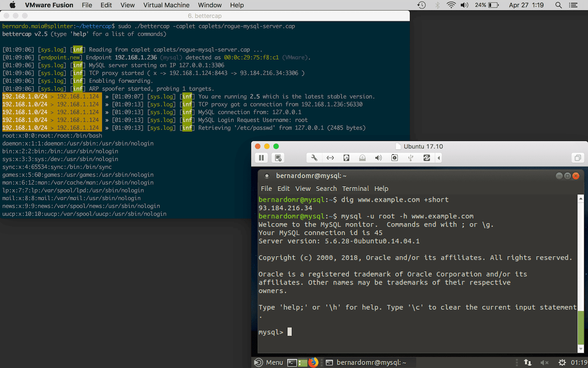Click 'Enabling forwarding.' log line

(x=121, y=81)
